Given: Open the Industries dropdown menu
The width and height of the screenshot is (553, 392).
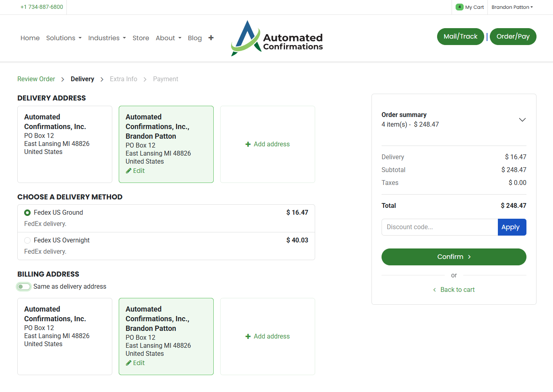Looking at the screenshot, I should point(107,38).
